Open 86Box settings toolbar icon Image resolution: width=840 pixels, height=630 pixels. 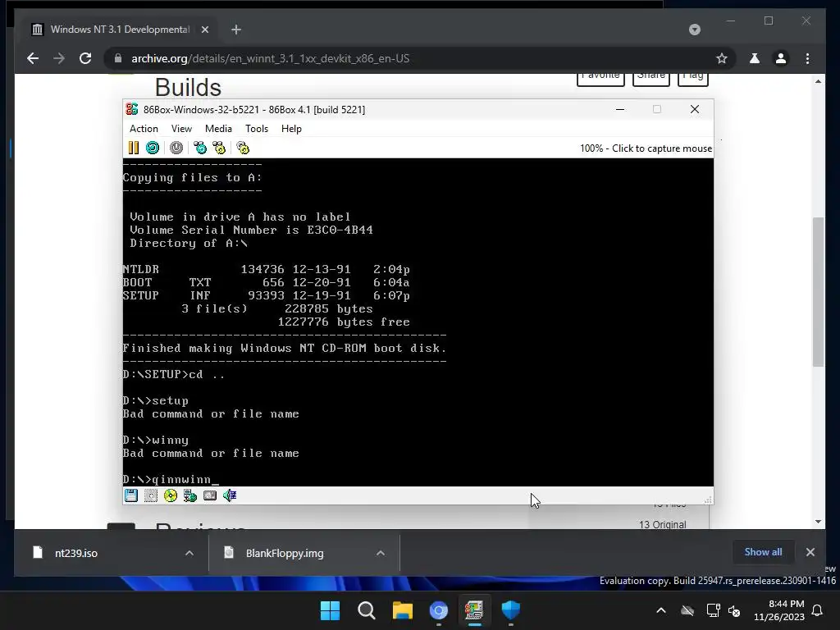coord(243,148)
